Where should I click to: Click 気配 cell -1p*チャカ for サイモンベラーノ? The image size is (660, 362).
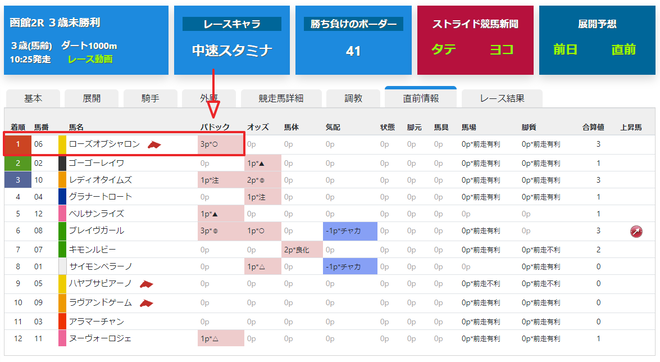pos(350,267)
